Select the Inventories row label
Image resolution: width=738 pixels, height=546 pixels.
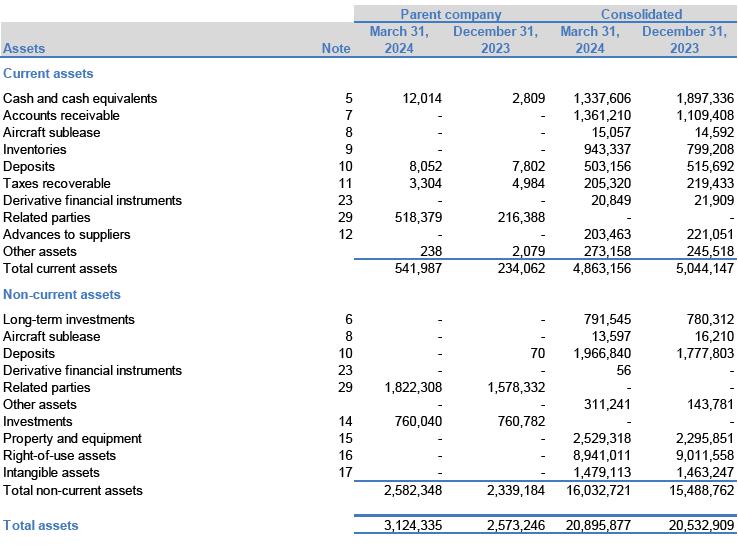(35, 150)
